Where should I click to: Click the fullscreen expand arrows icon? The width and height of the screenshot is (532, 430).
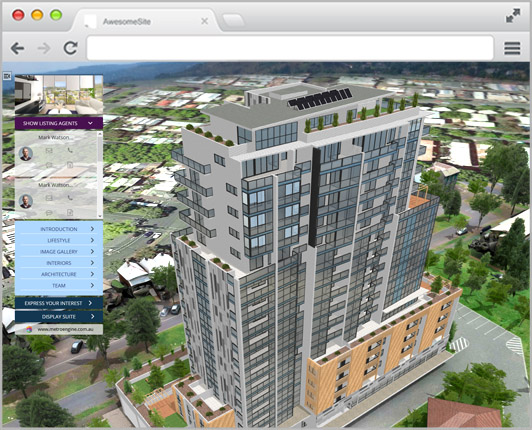click(x=513, y=16)
